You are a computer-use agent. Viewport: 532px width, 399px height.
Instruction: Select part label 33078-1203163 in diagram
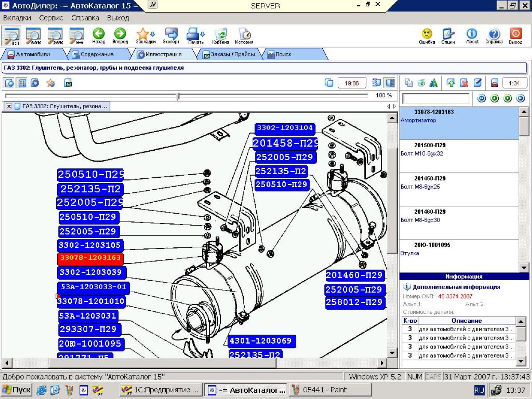[x=90, y=258]
